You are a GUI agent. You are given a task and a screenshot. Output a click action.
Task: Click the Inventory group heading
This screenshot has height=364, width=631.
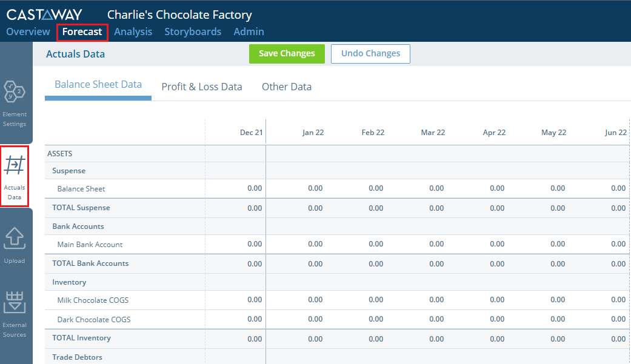pos(69,282)
